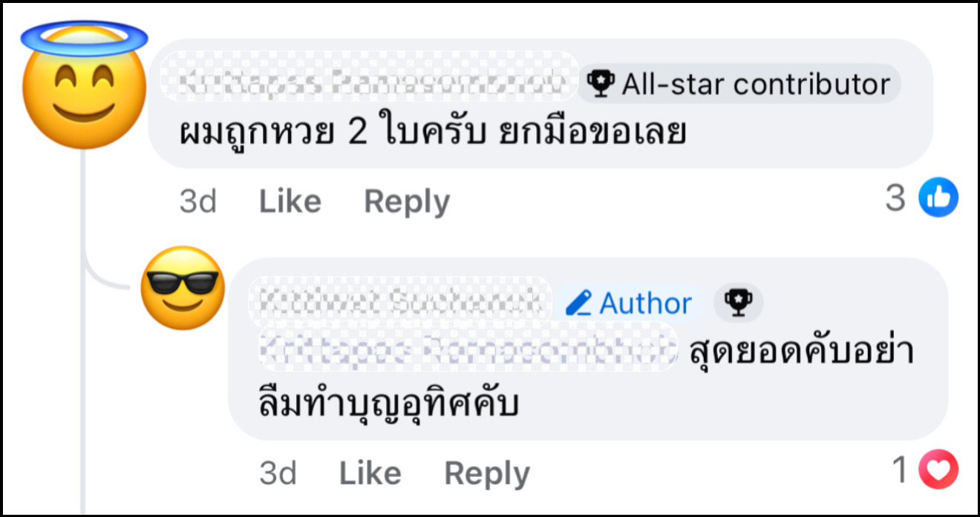
Task: Click the halo smiley profile avatar
Action: coord(83,88)
